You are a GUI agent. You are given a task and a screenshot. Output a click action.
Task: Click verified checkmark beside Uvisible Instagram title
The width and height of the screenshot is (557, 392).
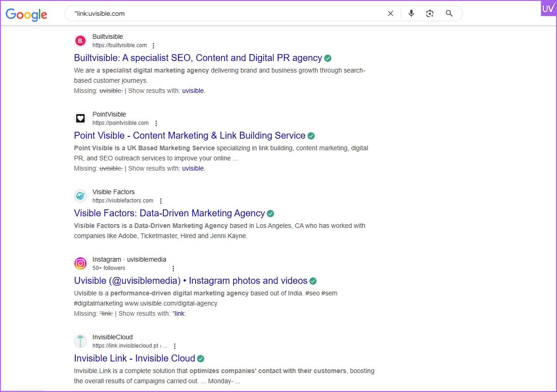[313, 281]
